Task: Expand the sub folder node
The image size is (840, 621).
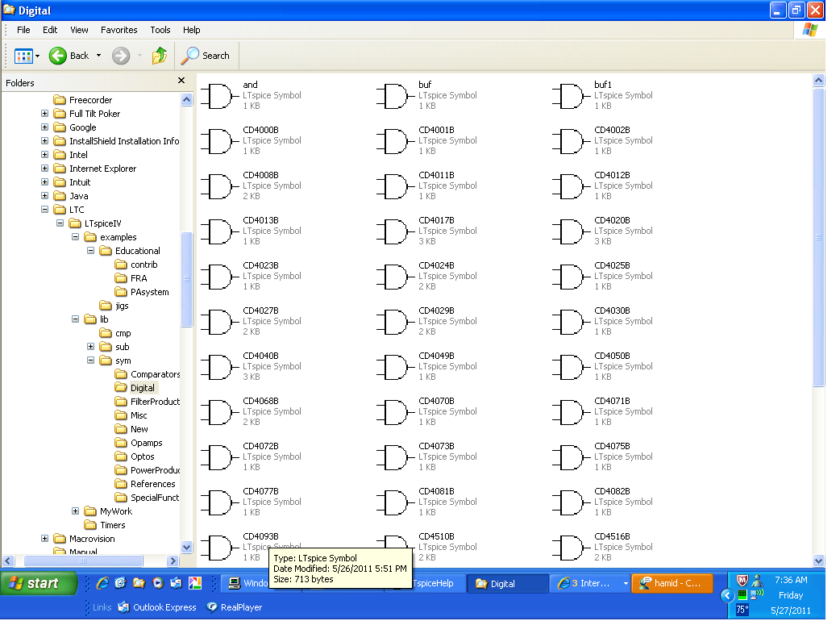Action: coord(90,347)
